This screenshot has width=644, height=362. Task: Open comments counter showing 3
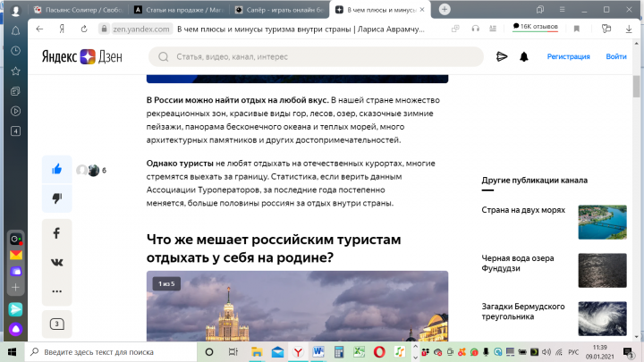click(x=56, y=324)
